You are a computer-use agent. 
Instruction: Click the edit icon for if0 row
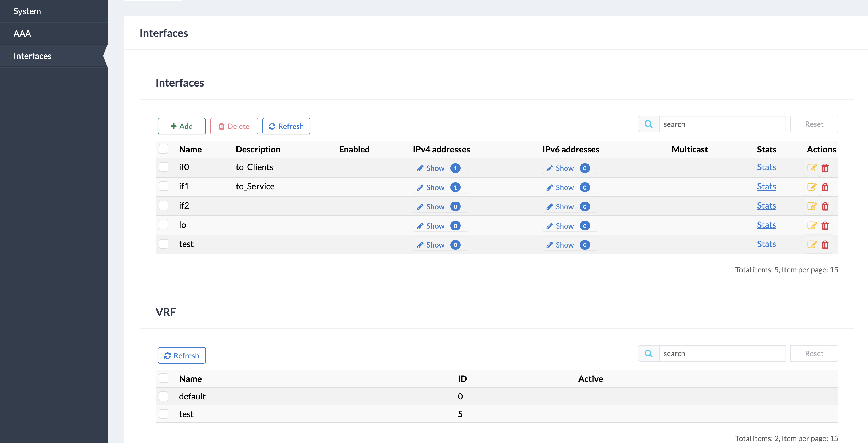811,168
